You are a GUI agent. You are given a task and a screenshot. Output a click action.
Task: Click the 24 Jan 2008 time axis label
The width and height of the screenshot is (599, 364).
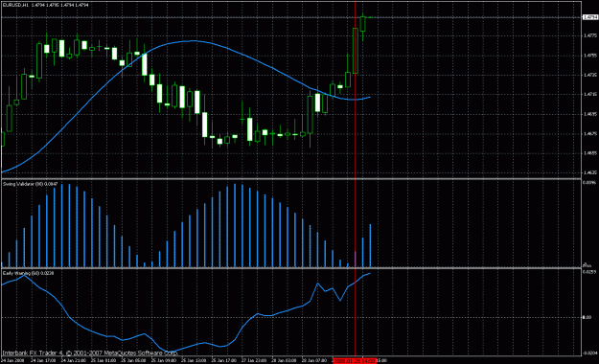pos(12,360)
